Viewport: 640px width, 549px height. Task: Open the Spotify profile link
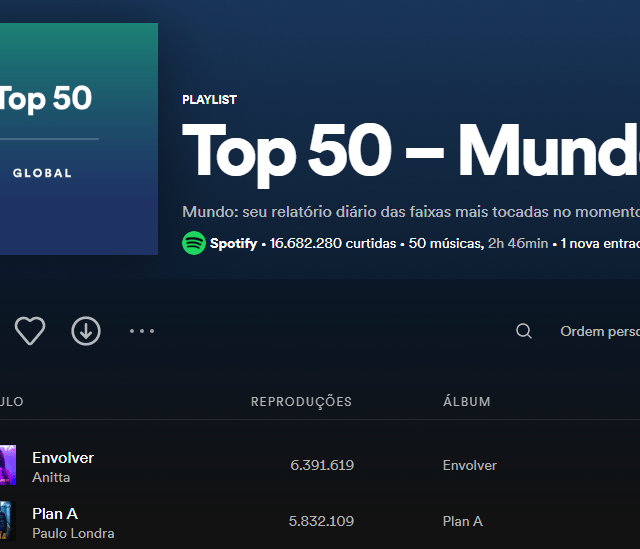233,243
